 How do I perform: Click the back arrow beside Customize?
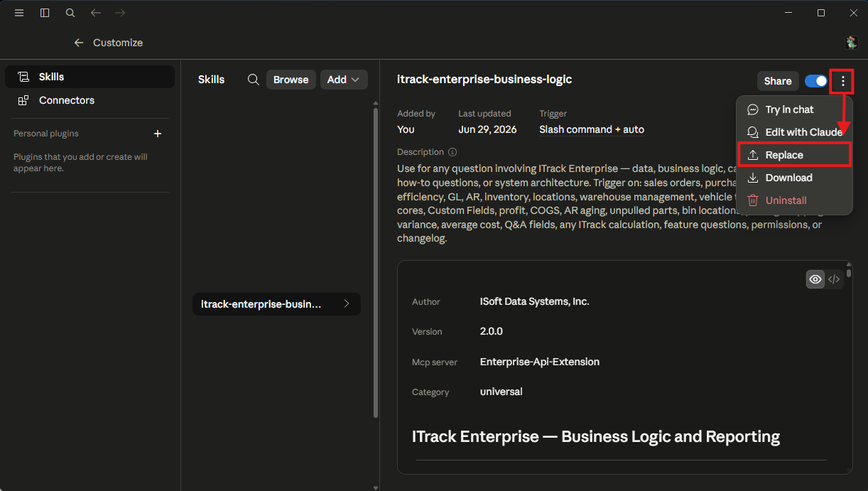click(79, 43)
